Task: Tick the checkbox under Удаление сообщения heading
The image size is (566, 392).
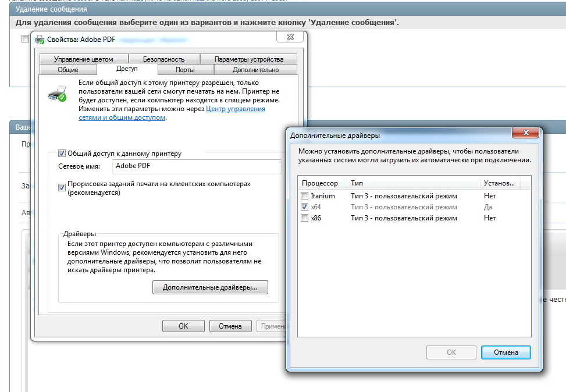Action: coord(25,38)
